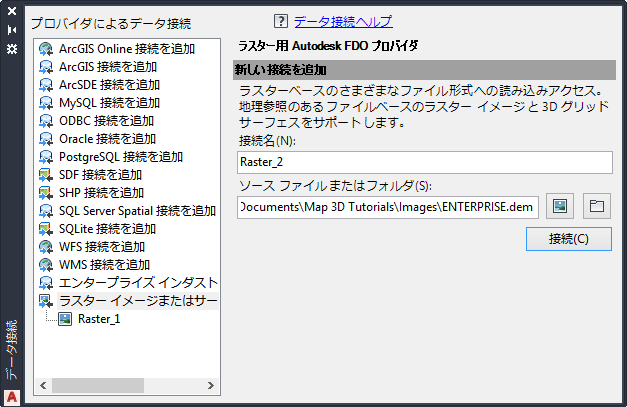Select Oracle 接続を追加

108,139
